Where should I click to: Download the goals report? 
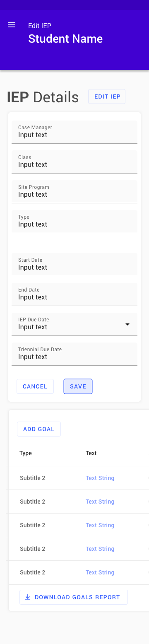tap(74, 597)
